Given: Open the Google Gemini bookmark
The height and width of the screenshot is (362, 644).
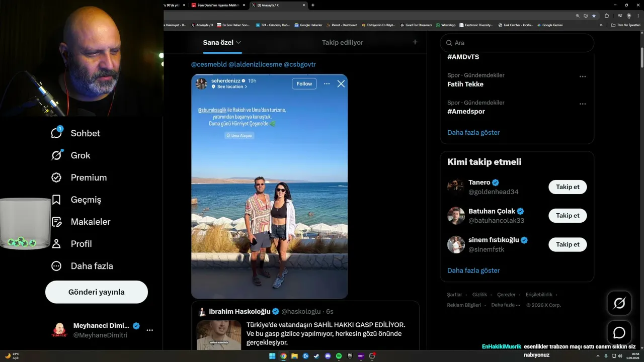Looking at the screenshot, I should [x=550, y=25].
